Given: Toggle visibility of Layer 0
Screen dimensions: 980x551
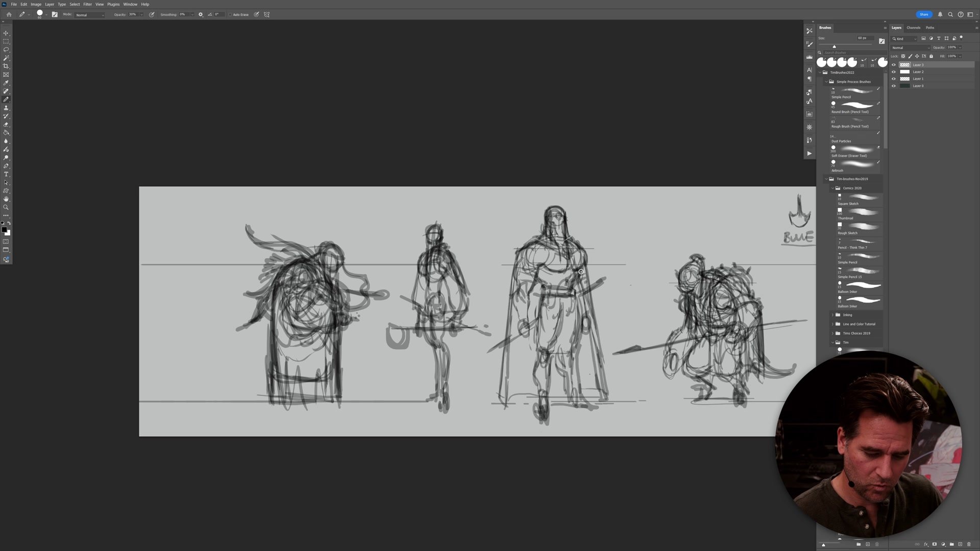Looking at the screenshot, I should 893,86.
